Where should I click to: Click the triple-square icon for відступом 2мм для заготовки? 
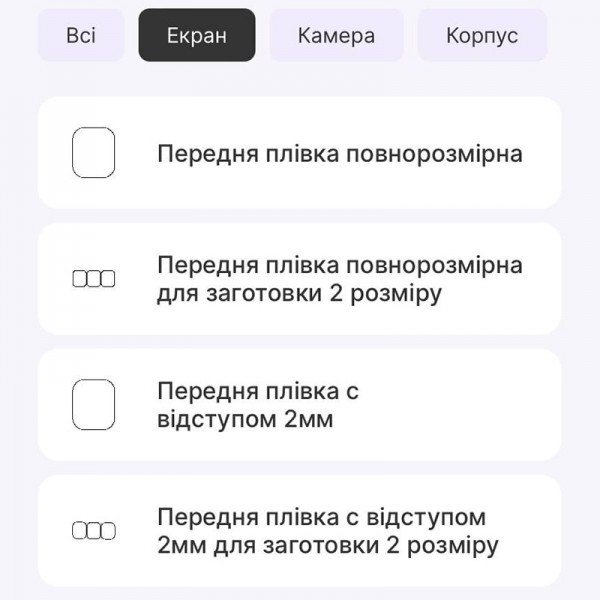(x=94, y=530)
